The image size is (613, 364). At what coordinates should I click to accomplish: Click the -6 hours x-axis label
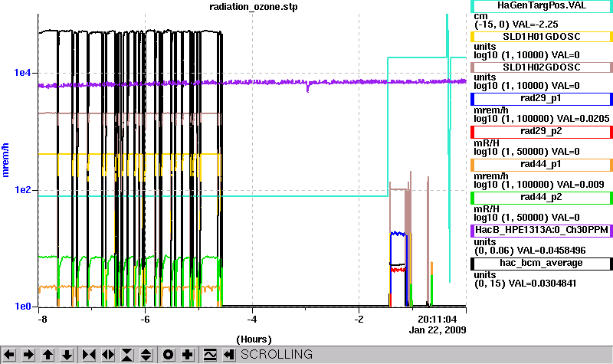point(145,319)
